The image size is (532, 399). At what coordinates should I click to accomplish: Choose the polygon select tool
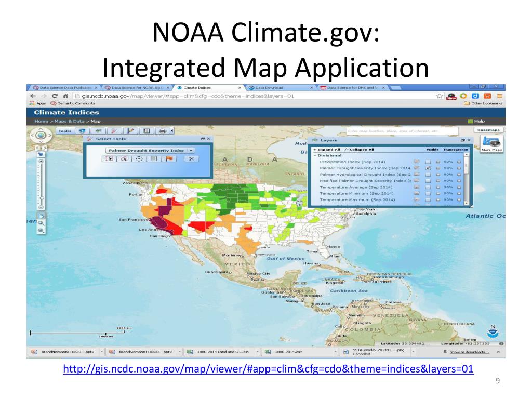pos(124,159)
